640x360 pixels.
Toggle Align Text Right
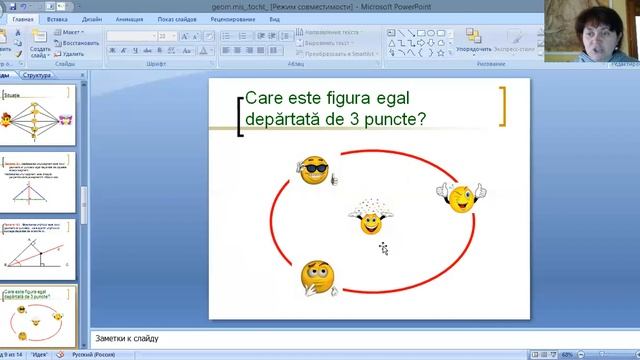pyautogui.click(x=249, y=51)
